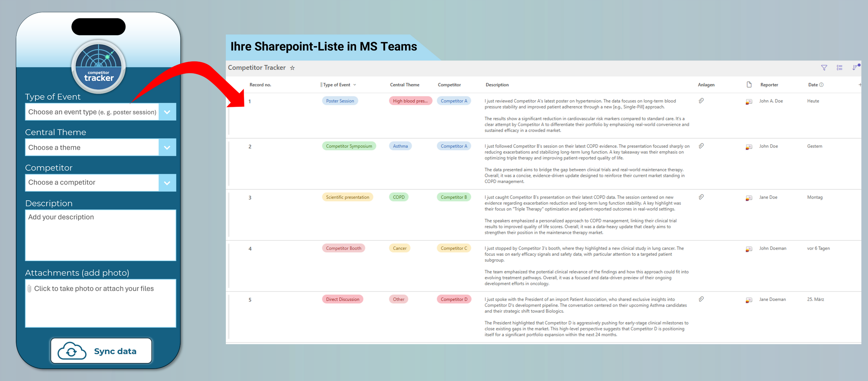Expand the Type of Event dropdown arrow
The height and width of the screenshot is (381, 868).
pyautogui.click(x=167, y=112)
